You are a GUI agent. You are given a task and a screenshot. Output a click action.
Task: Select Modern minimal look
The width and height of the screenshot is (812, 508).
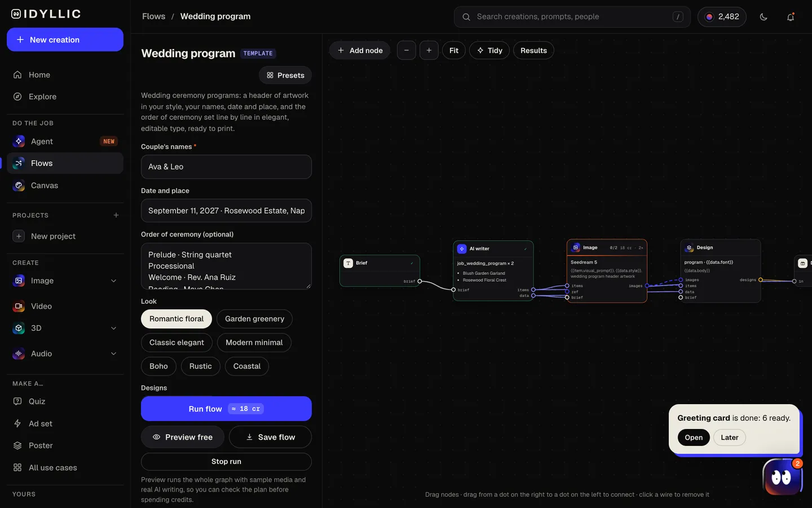254,343
